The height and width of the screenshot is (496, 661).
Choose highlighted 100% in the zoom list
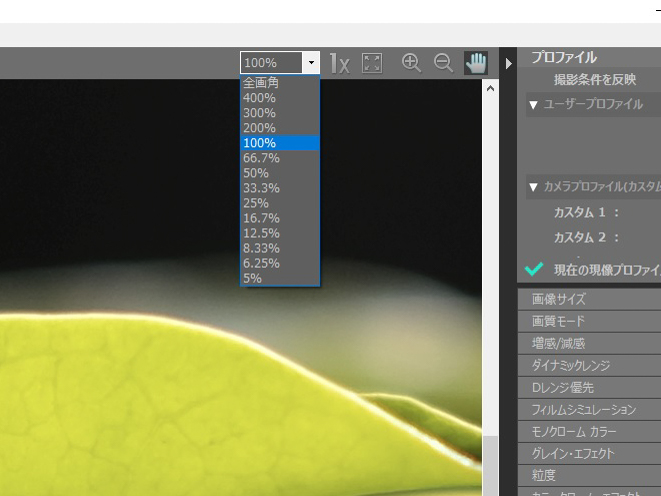[280, 143]
